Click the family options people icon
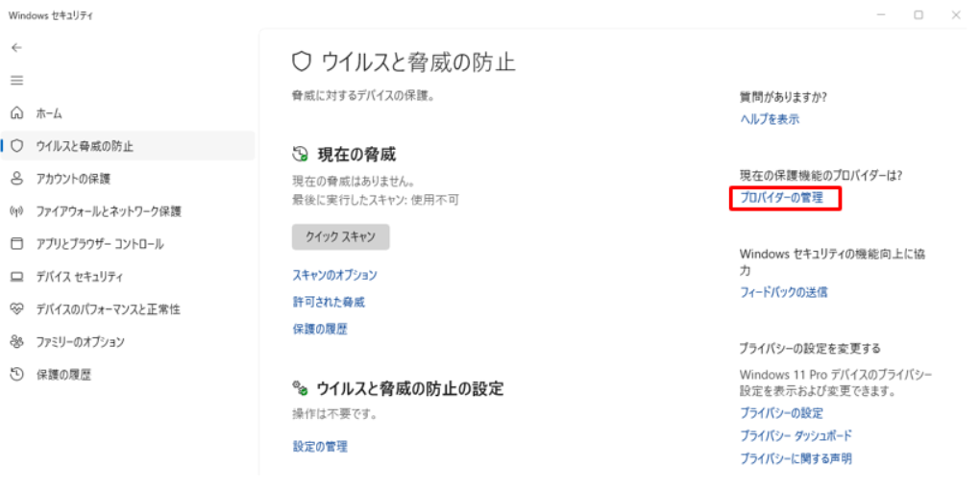 coord(16,342)
